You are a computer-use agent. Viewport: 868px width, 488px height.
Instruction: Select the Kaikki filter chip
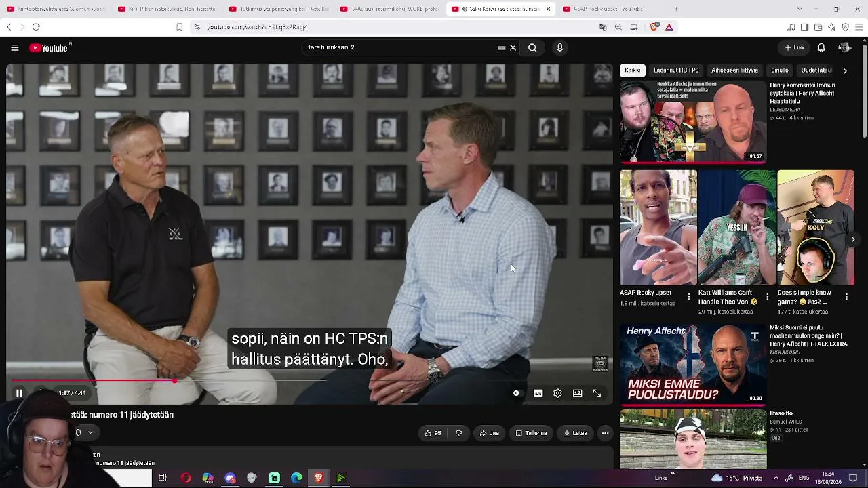click(x=633, y=70)
